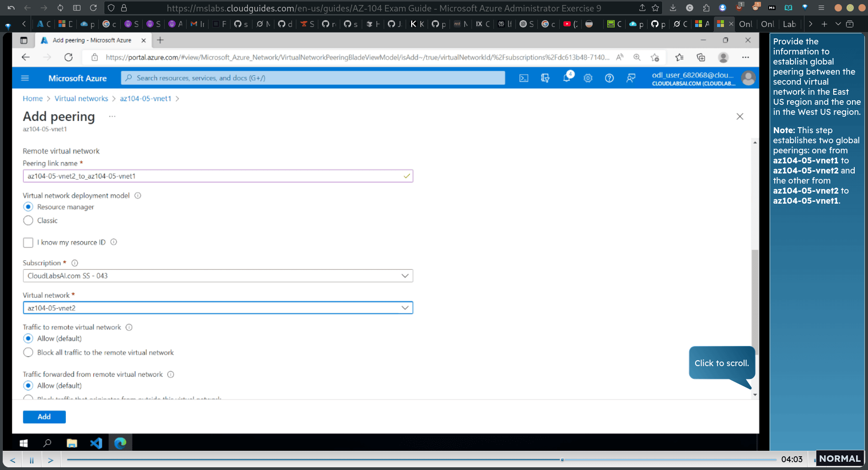Screen dimensions: 868x470
Task: Open Edge collections icon
Action: coord(701,57)
